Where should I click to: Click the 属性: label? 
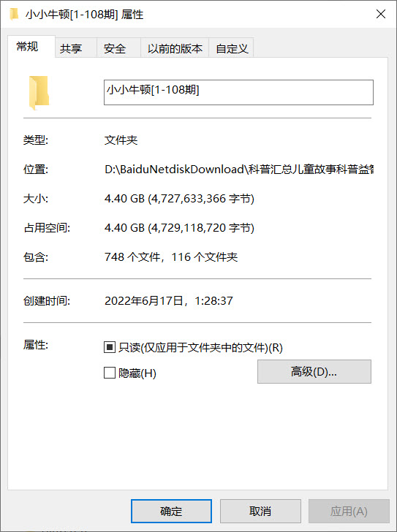(36, 345)
